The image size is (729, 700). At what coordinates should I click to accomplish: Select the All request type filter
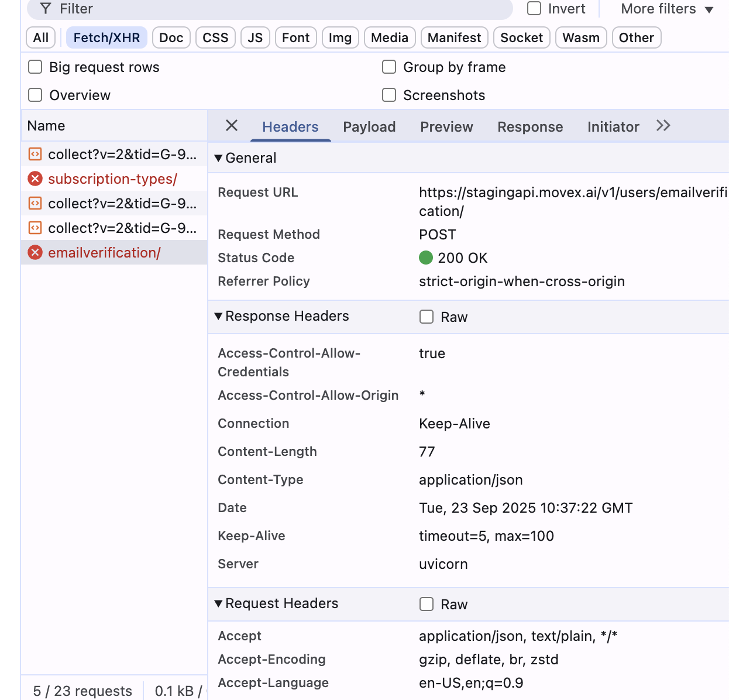(41, 38)
